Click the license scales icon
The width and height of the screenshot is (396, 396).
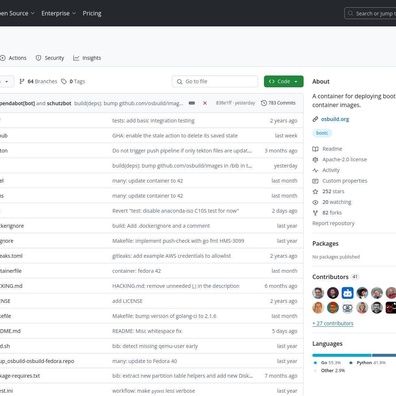coord(315,159)
